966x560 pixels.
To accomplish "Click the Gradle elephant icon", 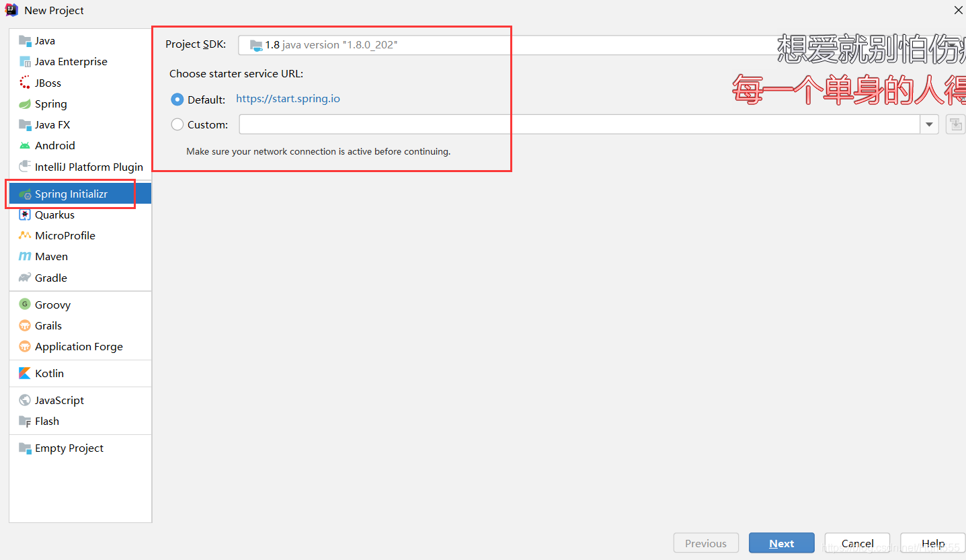I will tap(25, 278).
